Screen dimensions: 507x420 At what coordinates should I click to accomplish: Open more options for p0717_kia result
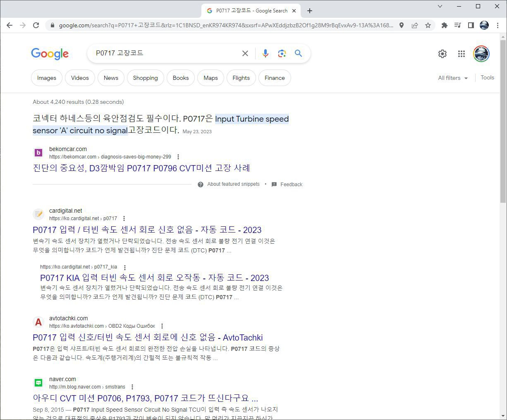[x=125, y=267]
